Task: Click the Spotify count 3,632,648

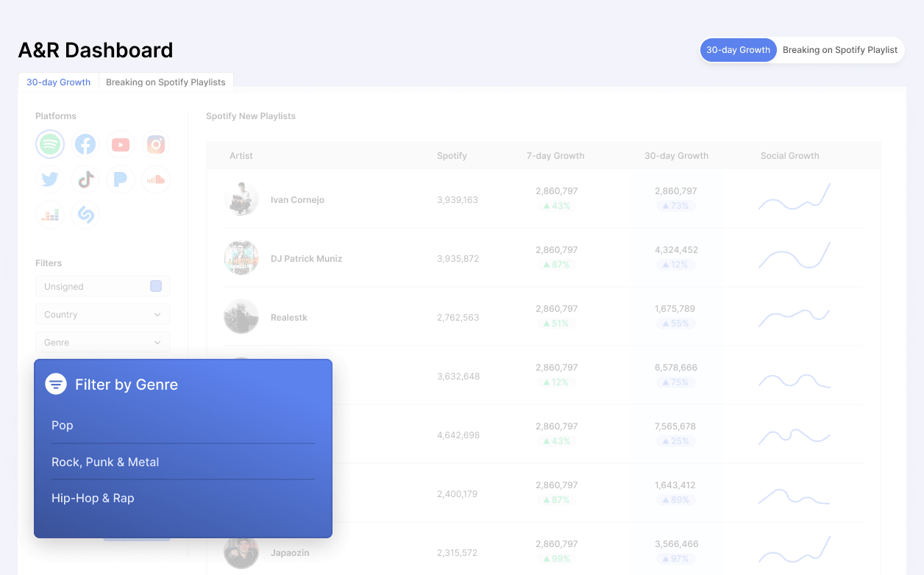Action: pos(458,376)
